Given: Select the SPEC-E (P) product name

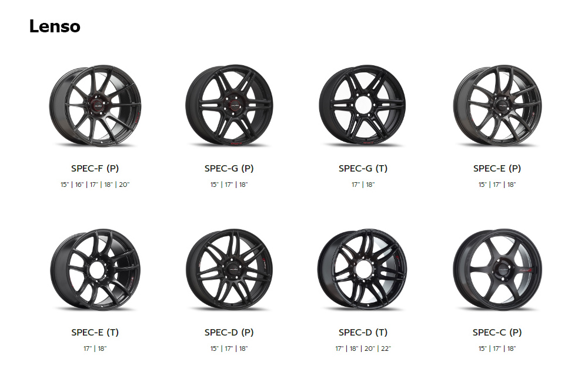Looking at the screenshot, I should 497,169.
